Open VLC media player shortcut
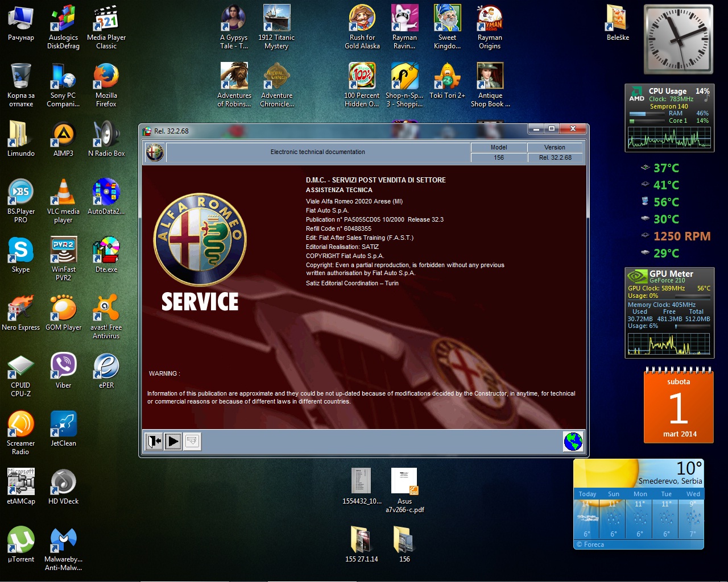This screenshot has height=582, width=728. coord(64,201)
